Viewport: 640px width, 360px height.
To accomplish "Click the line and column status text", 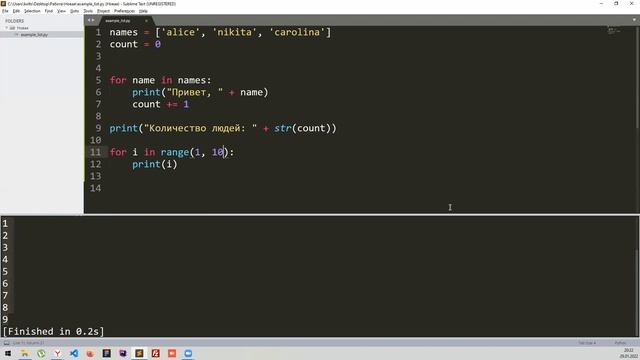I will click(x=29, y=343).
